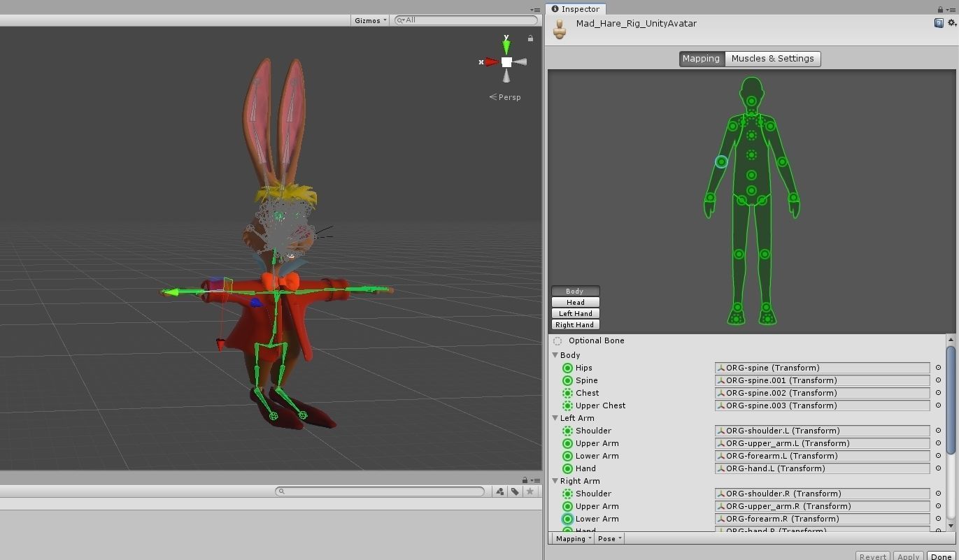
Task: Collapse the Right Arm section
Action: coord(555,481)
